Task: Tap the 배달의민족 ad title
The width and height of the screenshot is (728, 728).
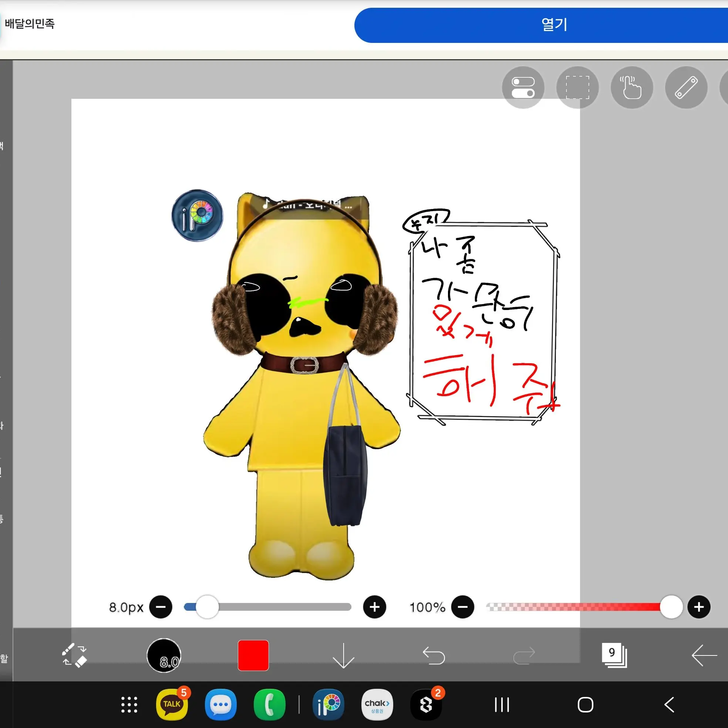Action: coord(30,24)
